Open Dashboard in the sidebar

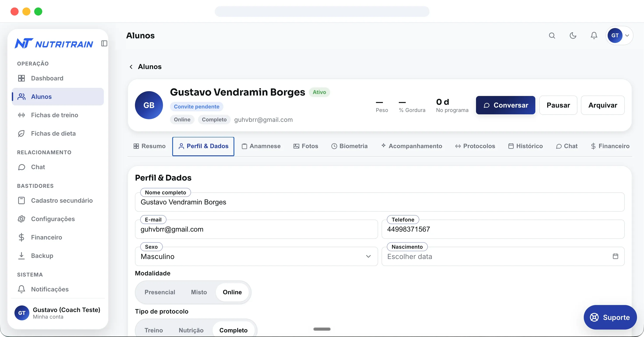[x=58, y=78]
